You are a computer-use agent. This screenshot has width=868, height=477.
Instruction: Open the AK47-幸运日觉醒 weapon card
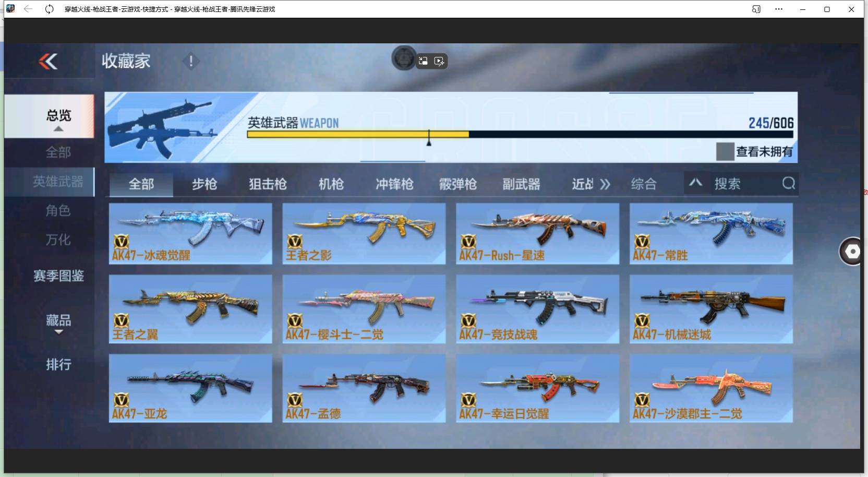(538, 388)
